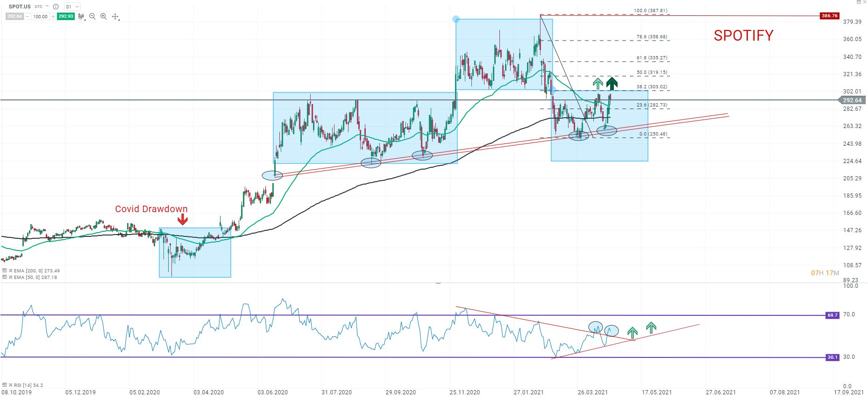868x399 pixels.
Task: Click the Fibonacci 23.6 (282.73) label
Action: pos(652,105)
